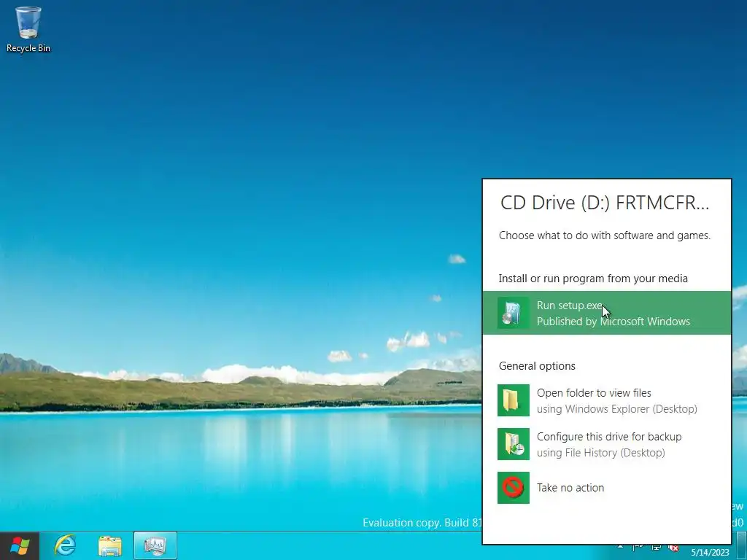This screenshot has width=747, height=560.
Task: Click the 'Choose what to do with software and games.' text
Action: [x=605, y=236]
